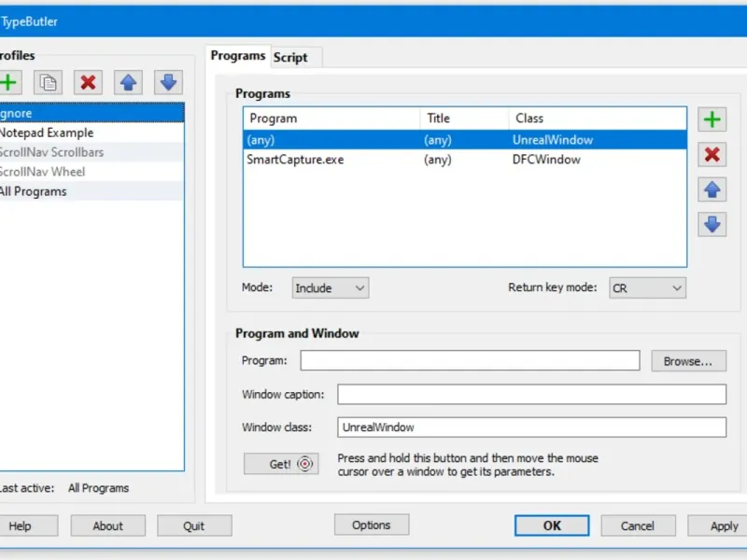Viewport: 747px width, 560px height.
Task: Select the ScrollNav Scrollbars profile
Action: click(x=92, y=152)
